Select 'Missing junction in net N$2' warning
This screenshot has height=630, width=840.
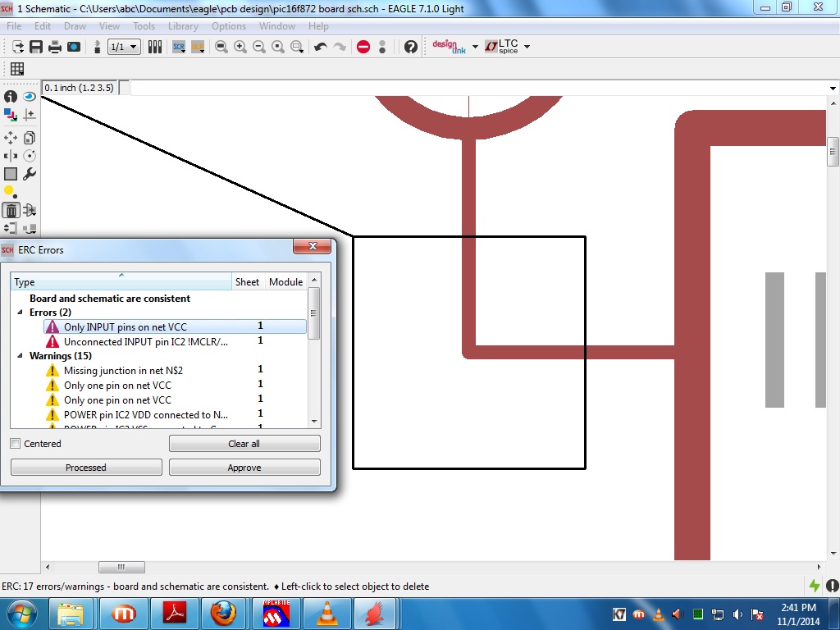coord(175,370)
